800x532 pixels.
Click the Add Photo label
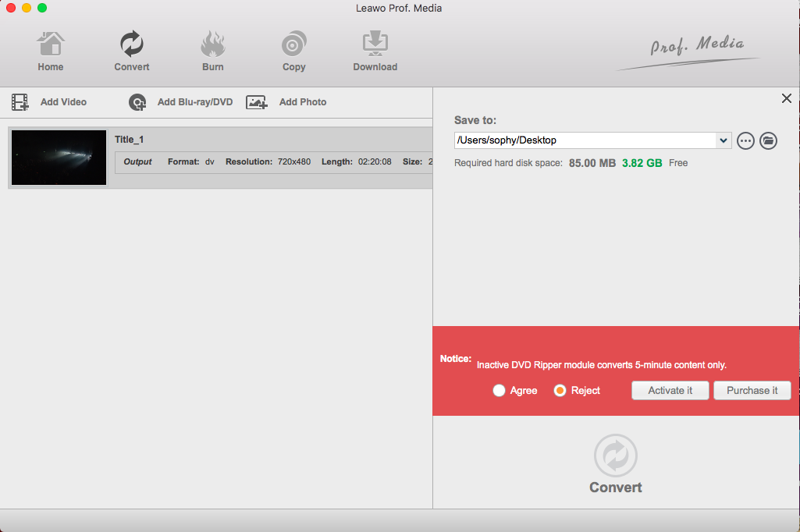coord(303,102)
